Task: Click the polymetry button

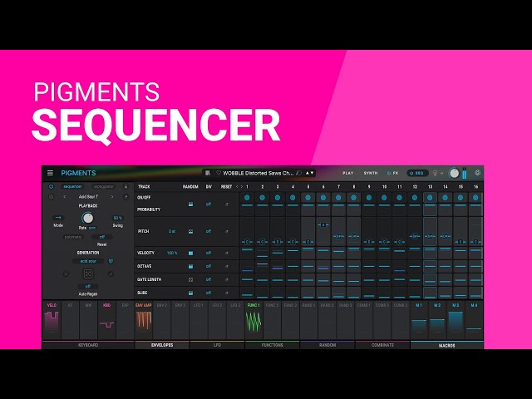Action: click(x=73, y=237)
